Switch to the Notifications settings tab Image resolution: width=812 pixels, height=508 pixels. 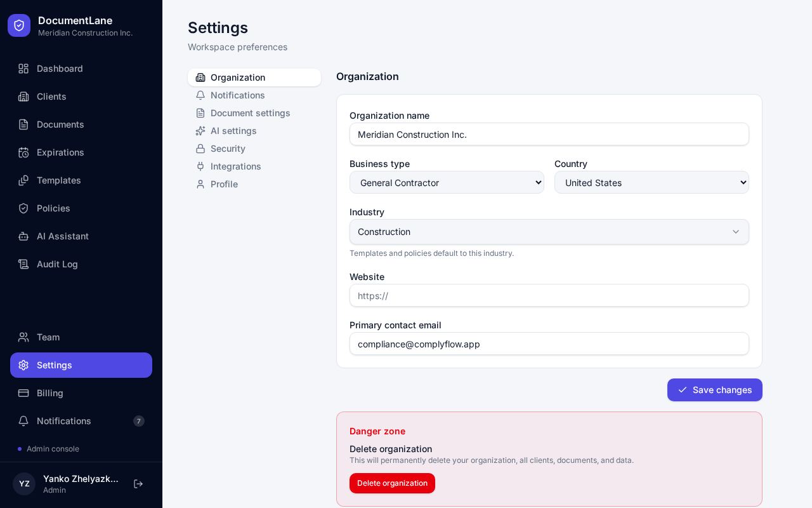click(254, 95)
